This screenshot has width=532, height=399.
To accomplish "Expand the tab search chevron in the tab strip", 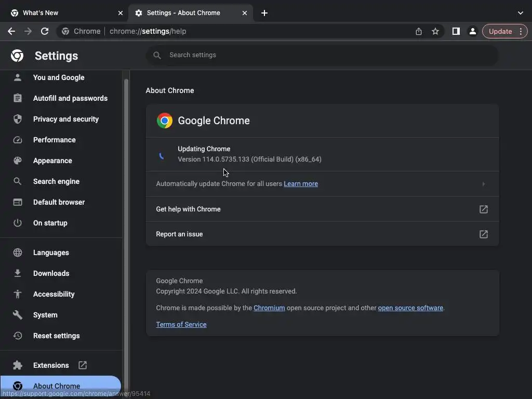I will (x=521, y=13).
